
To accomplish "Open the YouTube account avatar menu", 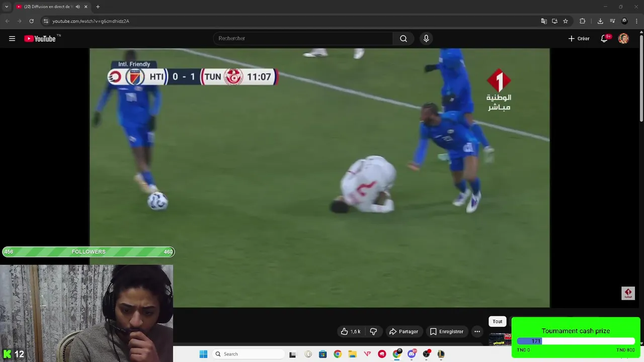I will 623,39.
